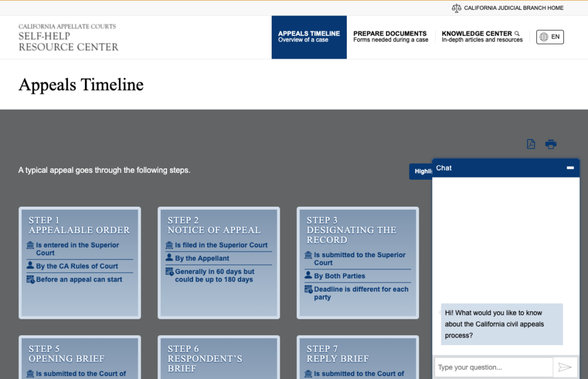This screenshot has height=379, width=588.
Task: Click person icon beside 'By the Appellant'
Action: click(169, 257)
